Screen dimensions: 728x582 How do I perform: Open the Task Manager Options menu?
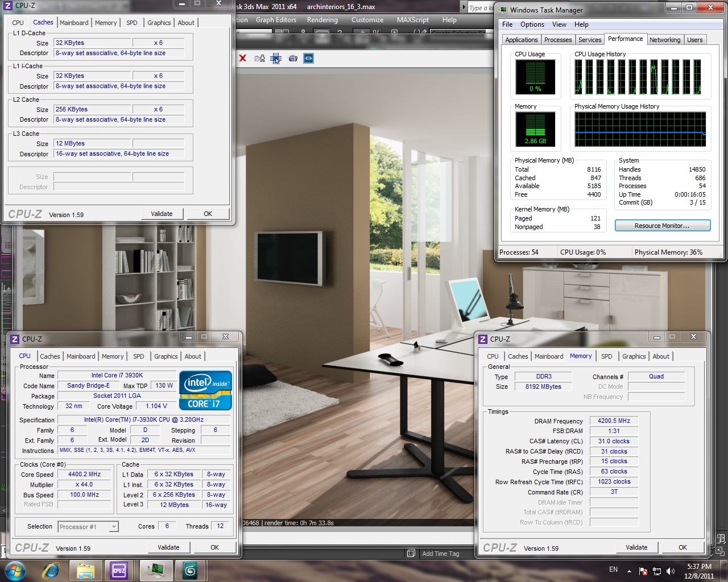tap(532, 24)
